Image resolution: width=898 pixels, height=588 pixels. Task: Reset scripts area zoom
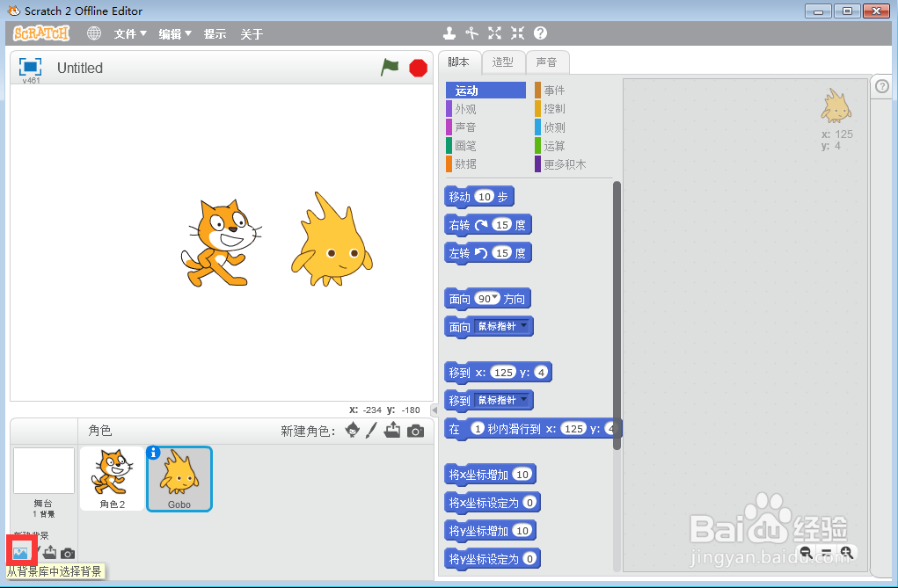[x=827, y=553]
